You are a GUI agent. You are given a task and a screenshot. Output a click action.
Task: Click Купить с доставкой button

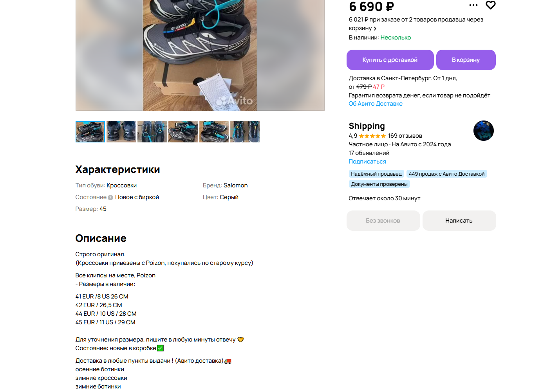point(390,60)
